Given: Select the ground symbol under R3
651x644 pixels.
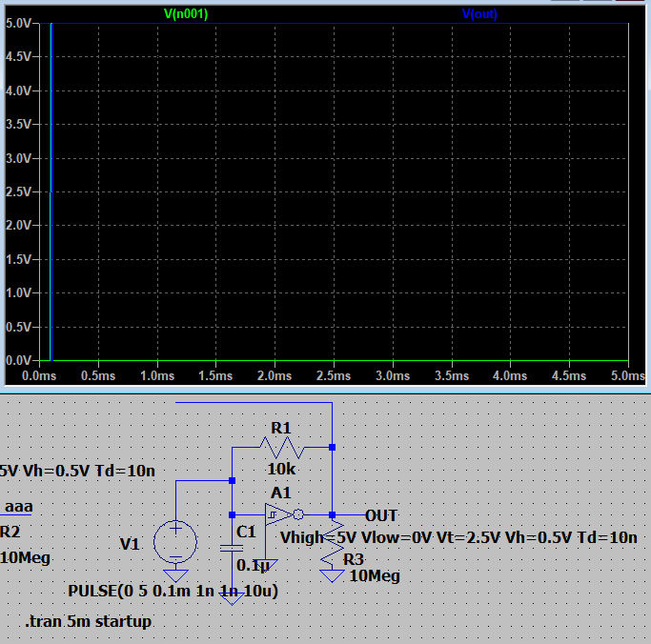Looking at the screenshot, I should [331, 575].
